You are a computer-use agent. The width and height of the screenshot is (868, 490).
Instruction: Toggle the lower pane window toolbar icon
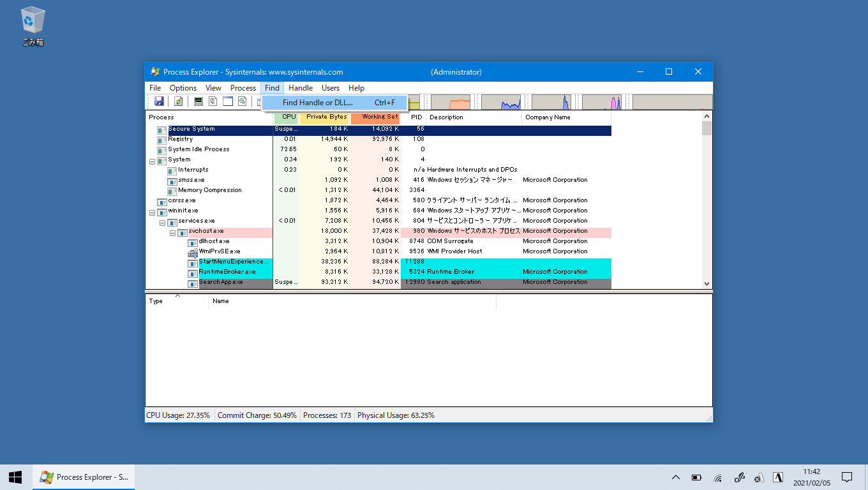228,101
